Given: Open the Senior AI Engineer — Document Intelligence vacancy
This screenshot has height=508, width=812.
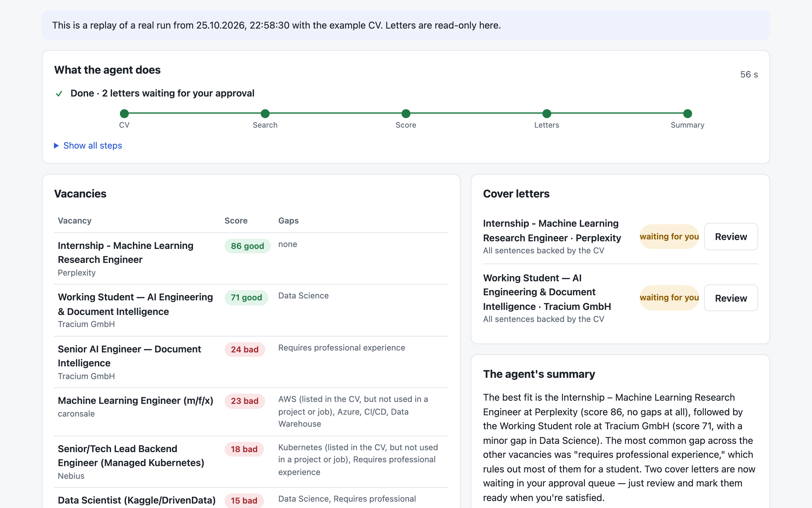Looking at the screenshot, I should click(x=129, y=356).
